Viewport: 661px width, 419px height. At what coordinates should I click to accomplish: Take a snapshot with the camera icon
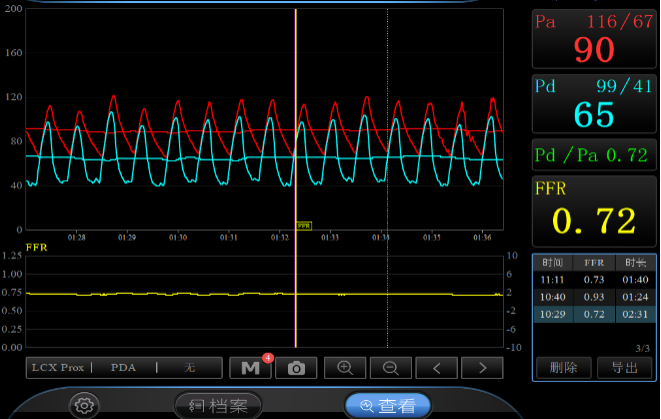(296, 367)
